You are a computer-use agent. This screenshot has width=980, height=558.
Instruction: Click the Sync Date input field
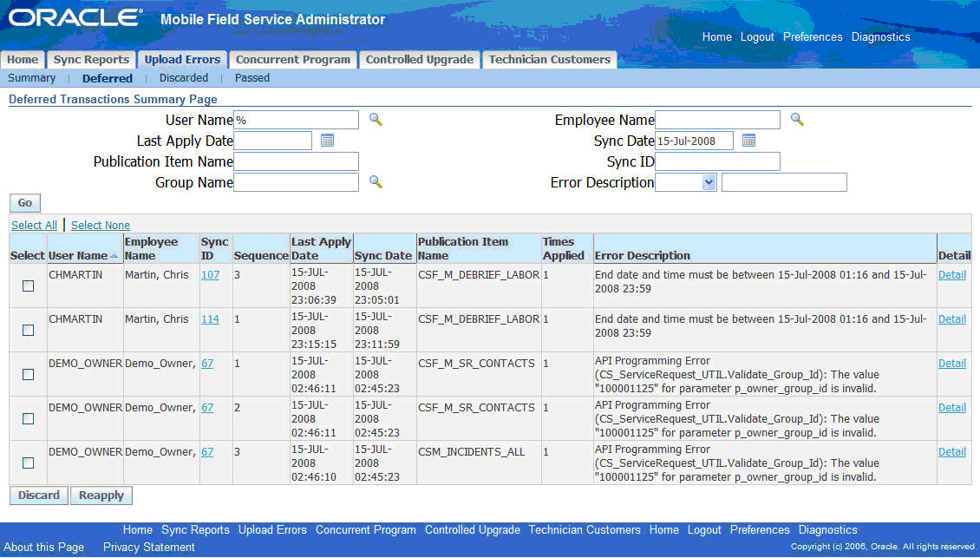click(x=694, y=140)
